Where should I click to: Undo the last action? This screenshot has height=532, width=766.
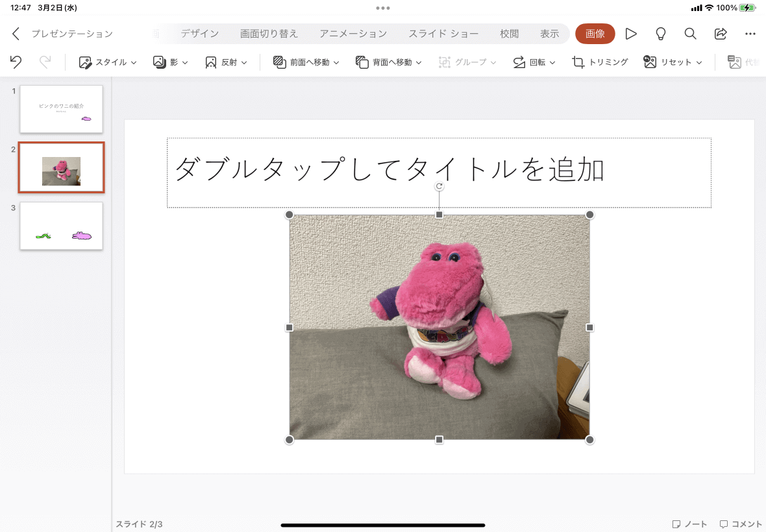coord(16,62)
